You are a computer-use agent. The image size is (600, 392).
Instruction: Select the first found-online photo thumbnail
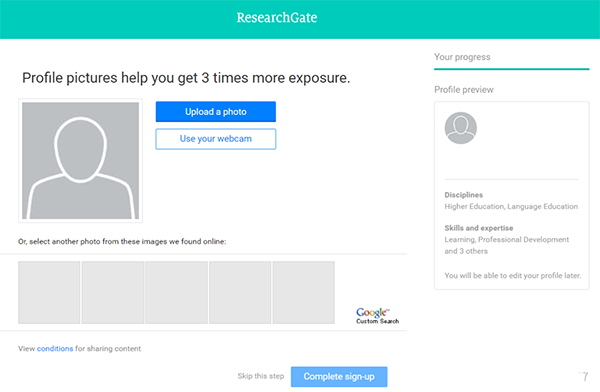coord(49,292)
